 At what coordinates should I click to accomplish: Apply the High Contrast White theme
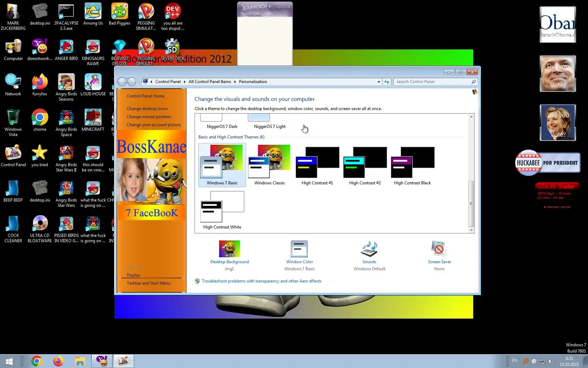coord(222,210)
